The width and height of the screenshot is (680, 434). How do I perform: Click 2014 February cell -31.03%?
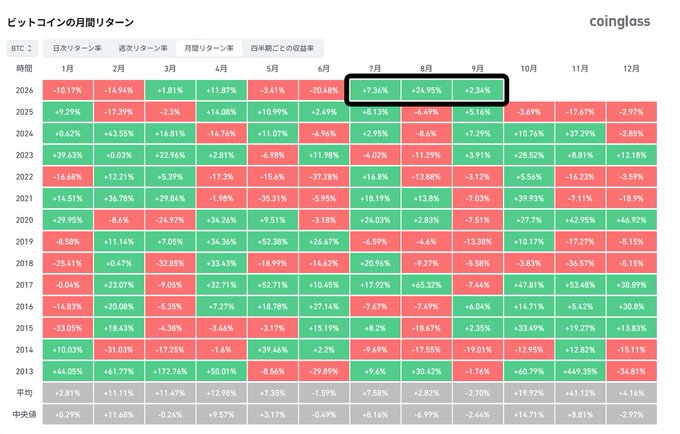coord(119,349)
